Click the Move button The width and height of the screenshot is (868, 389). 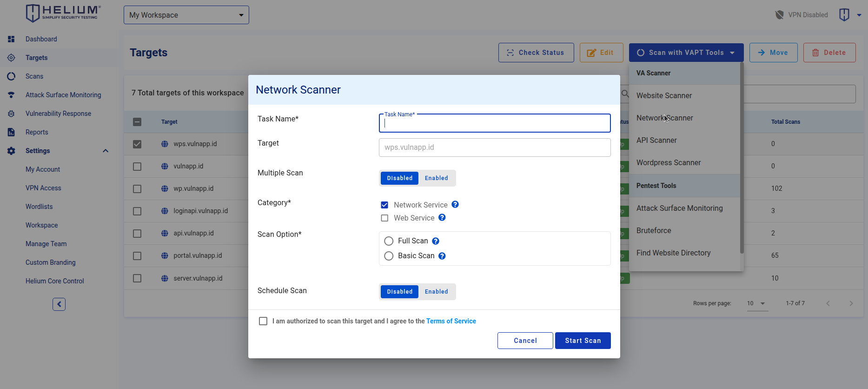[x=774, y=53]
